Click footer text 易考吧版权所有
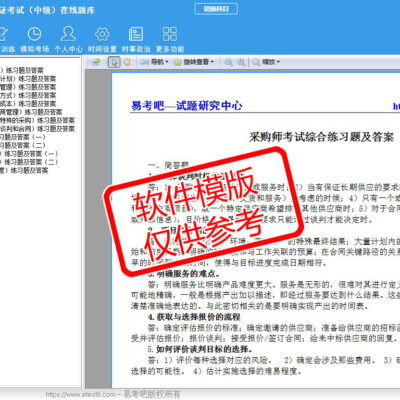This screenshot has width=400, height=400. [x=152, y=394]
